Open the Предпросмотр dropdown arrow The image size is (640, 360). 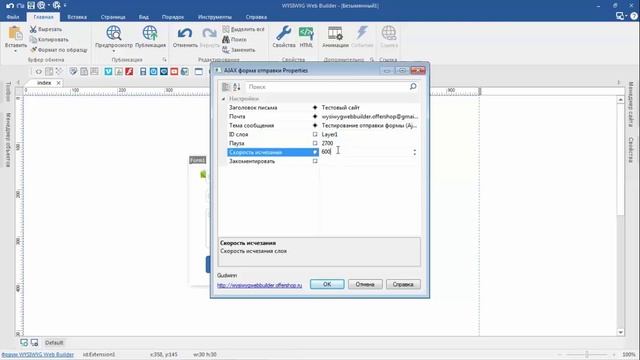pos(114,51)
